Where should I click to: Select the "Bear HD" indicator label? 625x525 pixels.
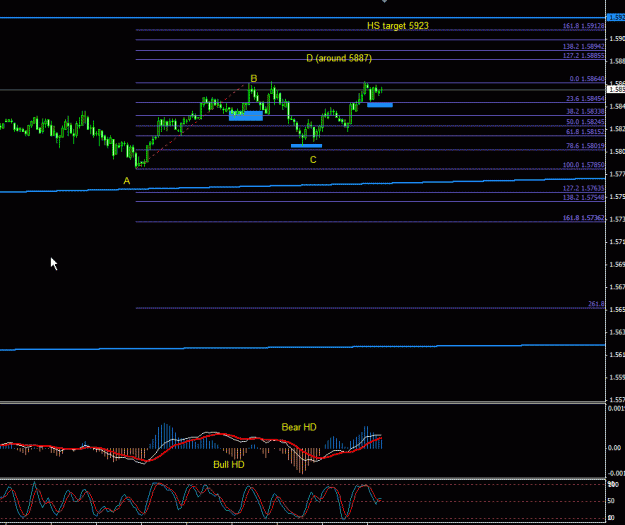[299, 427]
